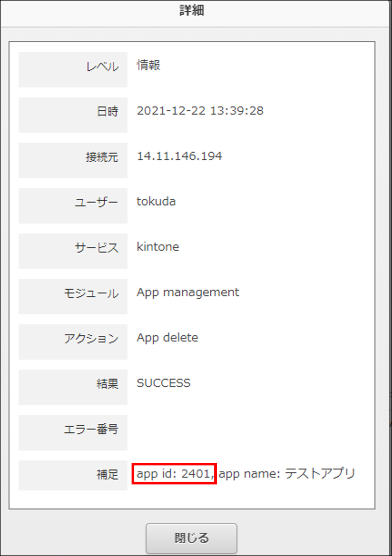
Task: Click the 詳細 dialog title
Action: tap(192, 11)
